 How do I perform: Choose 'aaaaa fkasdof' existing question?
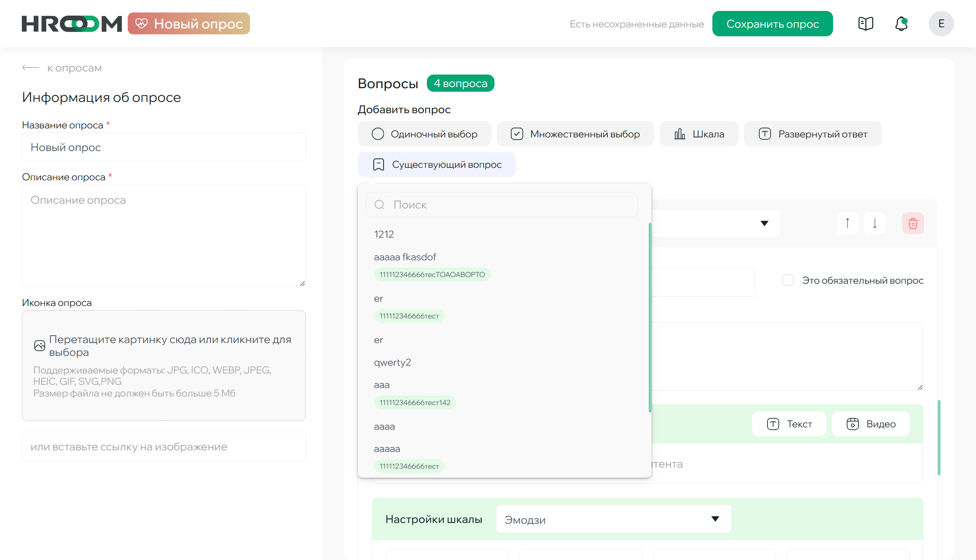click(405, 257)
